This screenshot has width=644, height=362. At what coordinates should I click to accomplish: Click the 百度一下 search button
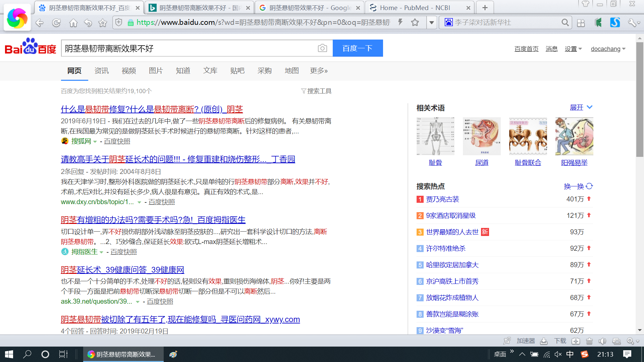click(x=358, y=48)
